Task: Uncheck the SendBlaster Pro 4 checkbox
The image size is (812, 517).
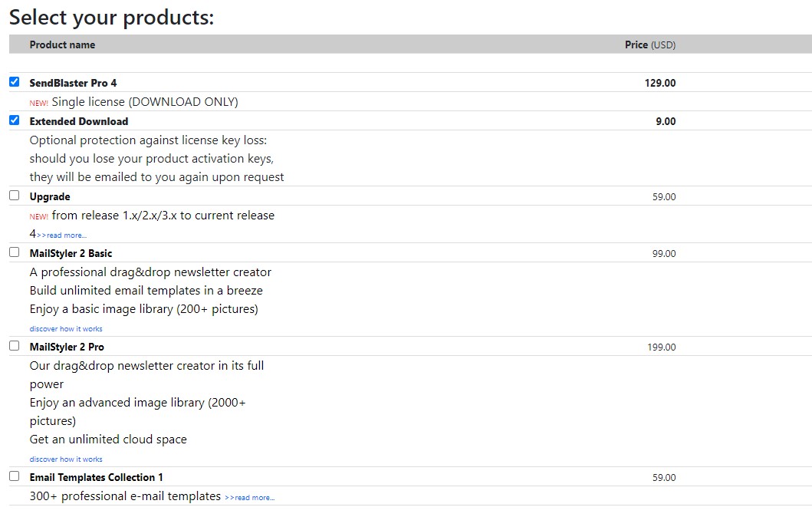Action: click(15, 82)
